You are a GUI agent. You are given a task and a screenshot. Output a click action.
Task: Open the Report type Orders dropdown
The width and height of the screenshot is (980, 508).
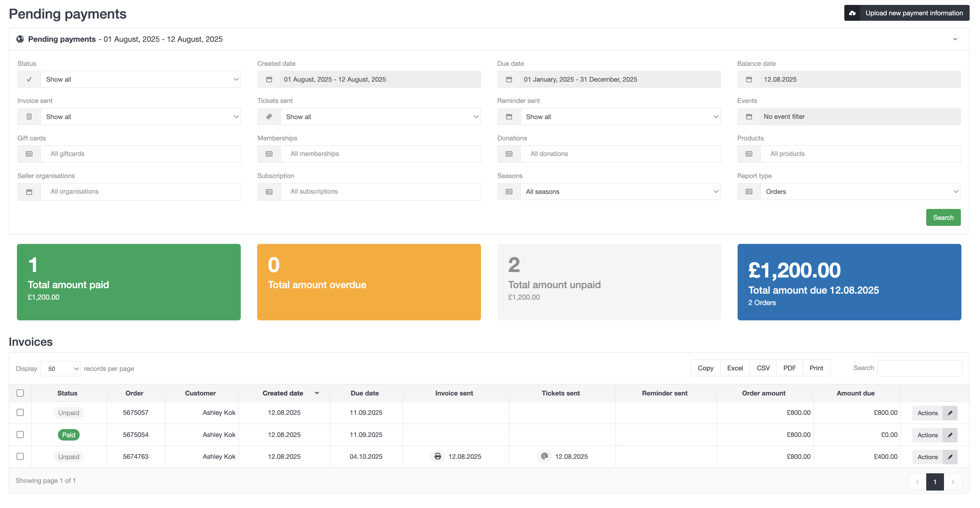(x=860, y=191)
